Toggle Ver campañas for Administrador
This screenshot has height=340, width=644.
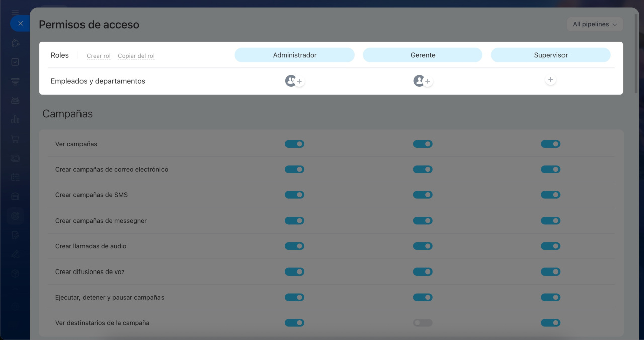click(295, 144)
